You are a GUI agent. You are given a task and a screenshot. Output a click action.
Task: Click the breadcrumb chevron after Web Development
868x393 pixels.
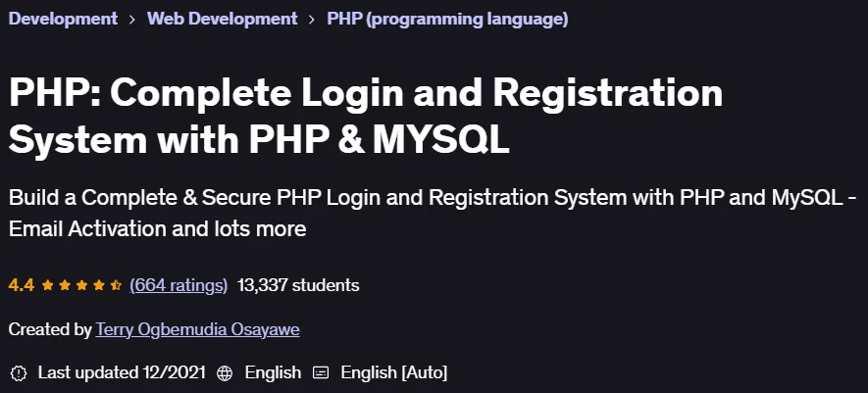(x=312, y=20)
